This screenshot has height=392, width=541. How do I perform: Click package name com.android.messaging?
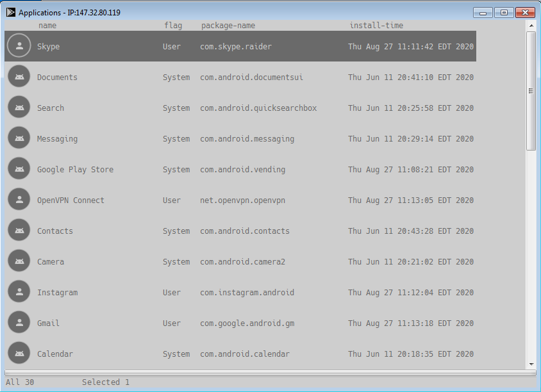coord(247,139)
